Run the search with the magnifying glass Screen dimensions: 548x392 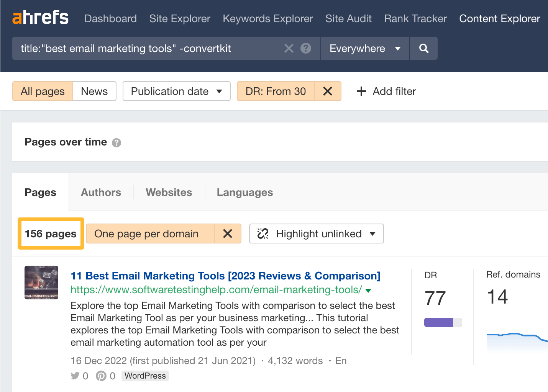pyautogui.click(x=423, y=48)
